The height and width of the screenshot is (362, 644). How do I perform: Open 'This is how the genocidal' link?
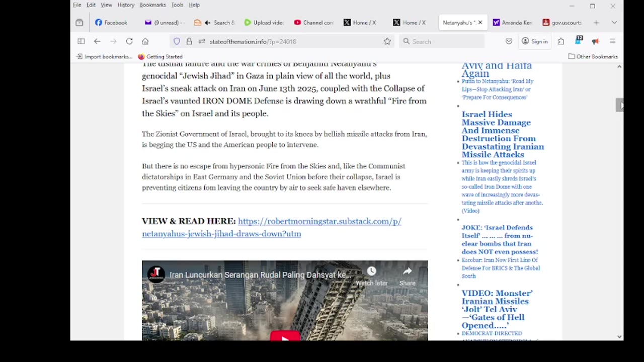pyautogui.click(x=502, y=187)
